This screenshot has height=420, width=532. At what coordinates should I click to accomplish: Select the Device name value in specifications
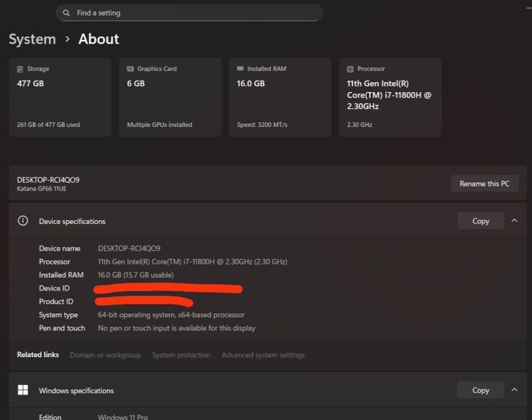129,248
